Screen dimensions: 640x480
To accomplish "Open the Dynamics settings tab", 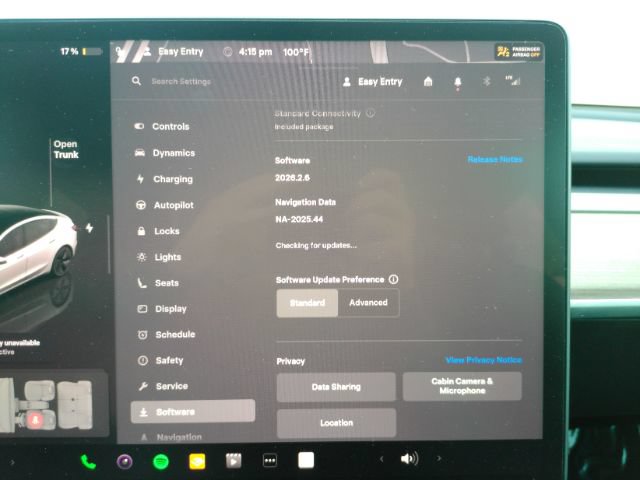I will click(x=165, y=153).
